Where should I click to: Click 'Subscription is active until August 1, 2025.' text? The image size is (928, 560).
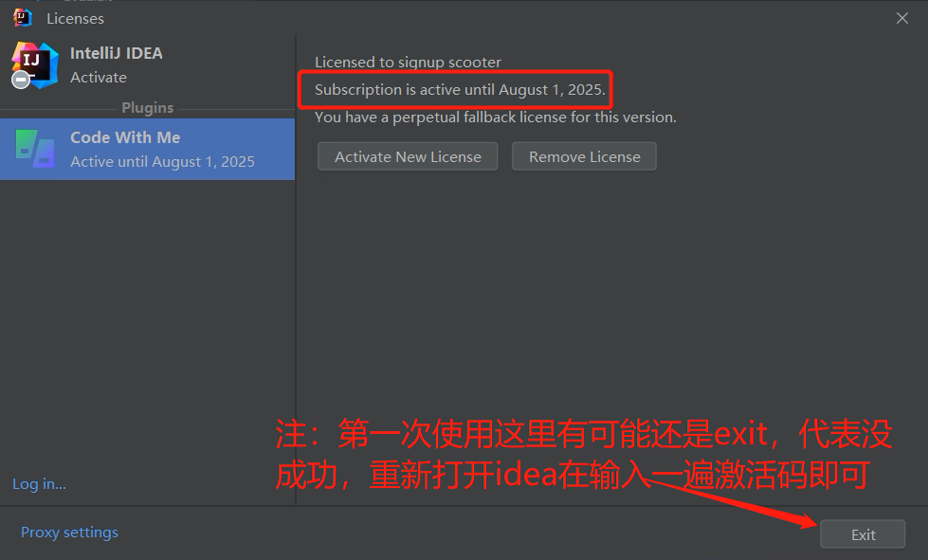tap(460, 90)
